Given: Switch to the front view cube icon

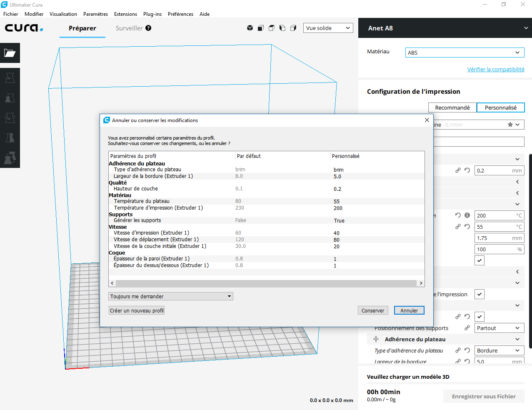Looking at the screenshot, I should point(261,28).
